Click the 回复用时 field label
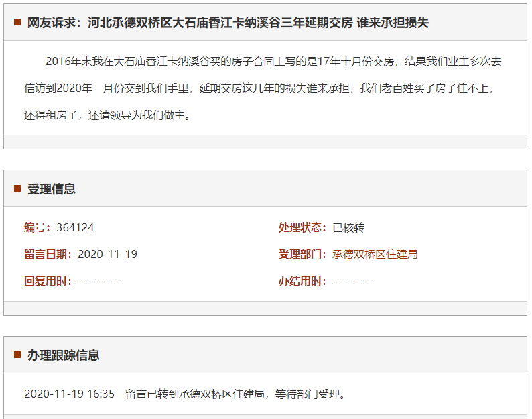 [48, 282]
